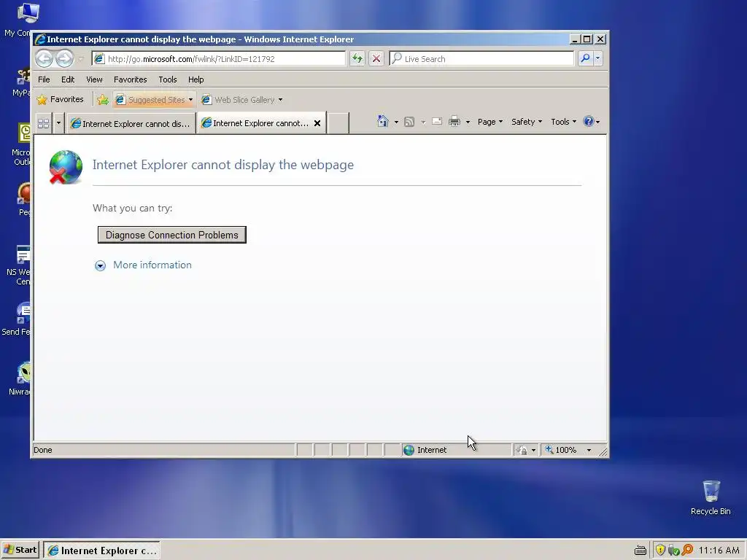Click the 11:16 AM clock
Viewport: 747px width, 560px height.
719,551
